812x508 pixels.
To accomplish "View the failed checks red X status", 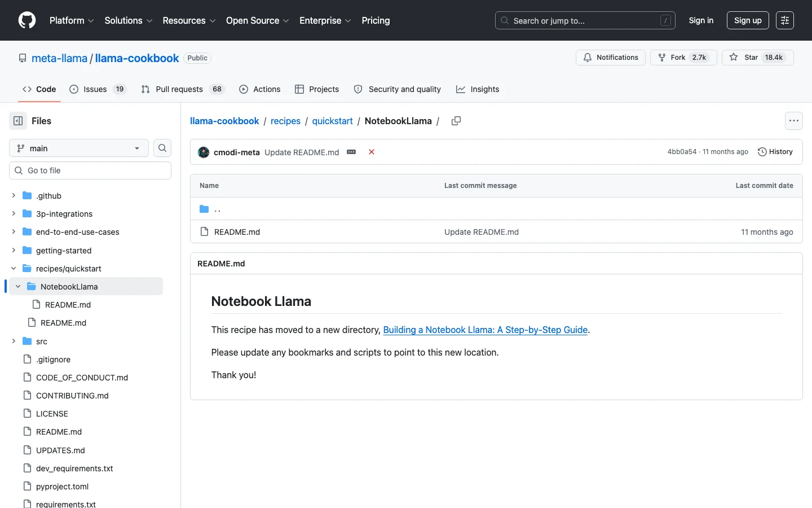I will pos(372,152).
